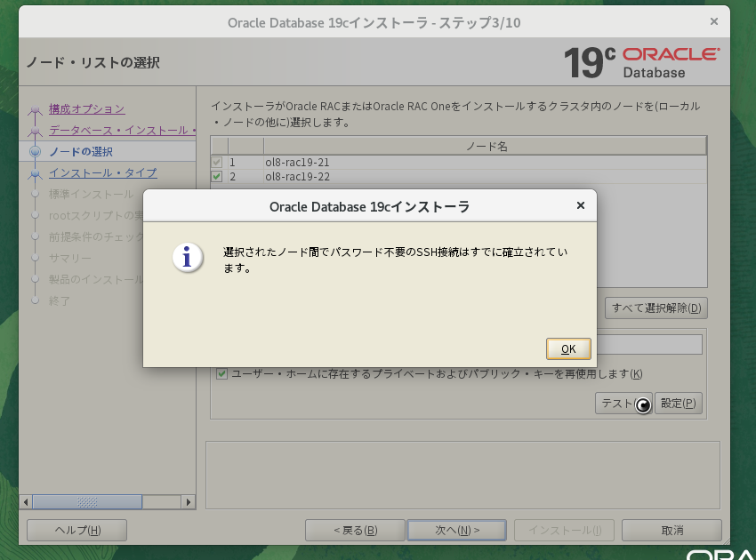
Task: Go back with 戻る(B) button
Action: pyautogui.click(x=355, y=530)
